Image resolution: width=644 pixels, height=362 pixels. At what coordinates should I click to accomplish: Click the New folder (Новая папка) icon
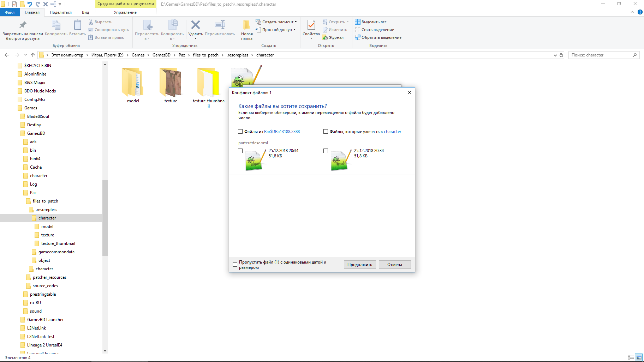coord(246,25)
